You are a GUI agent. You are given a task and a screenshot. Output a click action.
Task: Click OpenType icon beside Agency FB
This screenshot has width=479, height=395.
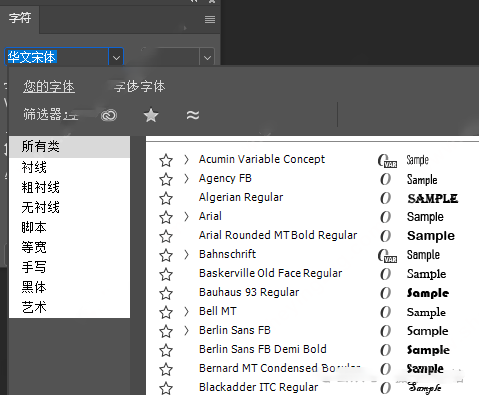point(385,179)
